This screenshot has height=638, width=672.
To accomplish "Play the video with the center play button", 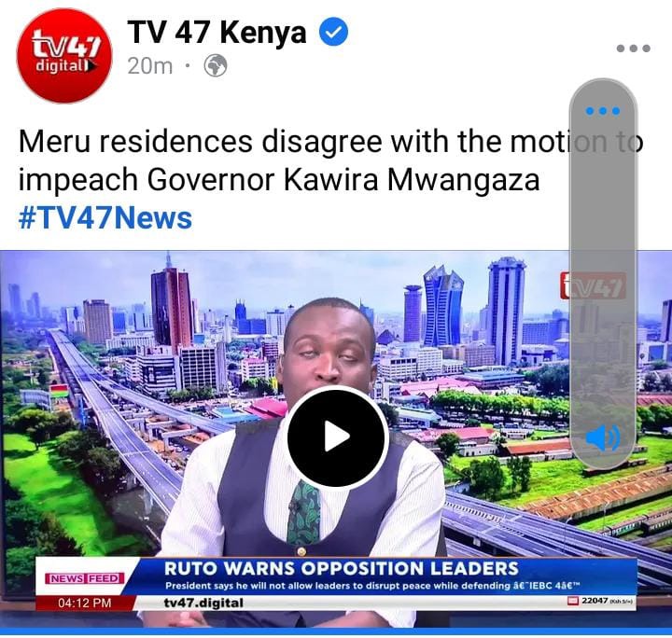I will (x=338, y=437).
